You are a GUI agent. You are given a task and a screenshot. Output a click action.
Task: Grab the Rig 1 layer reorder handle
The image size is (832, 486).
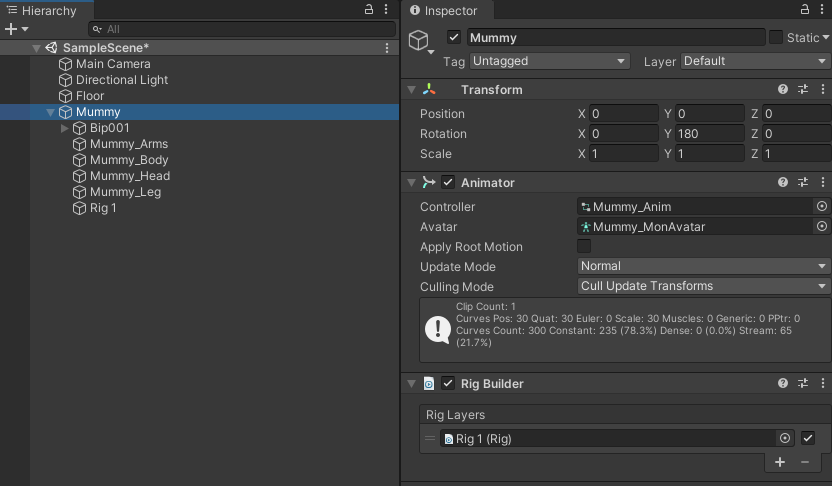(x=430, y=438)
